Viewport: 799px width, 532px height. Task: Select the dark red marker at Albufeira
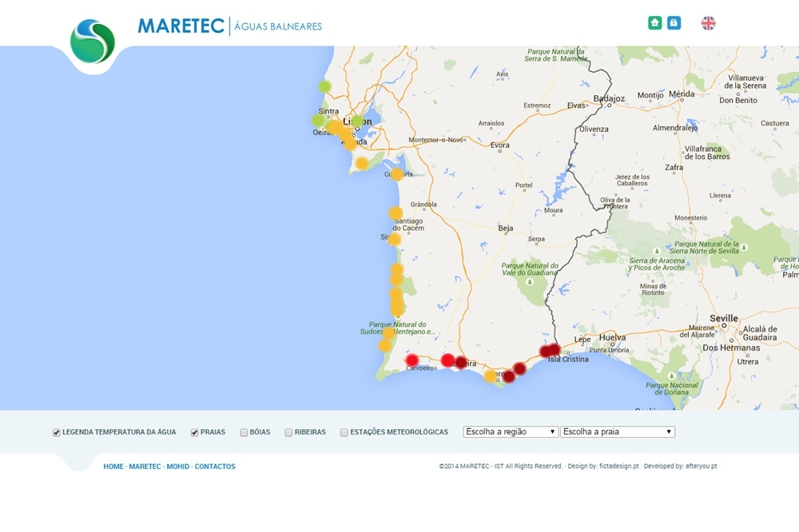[x=461, y=363]
